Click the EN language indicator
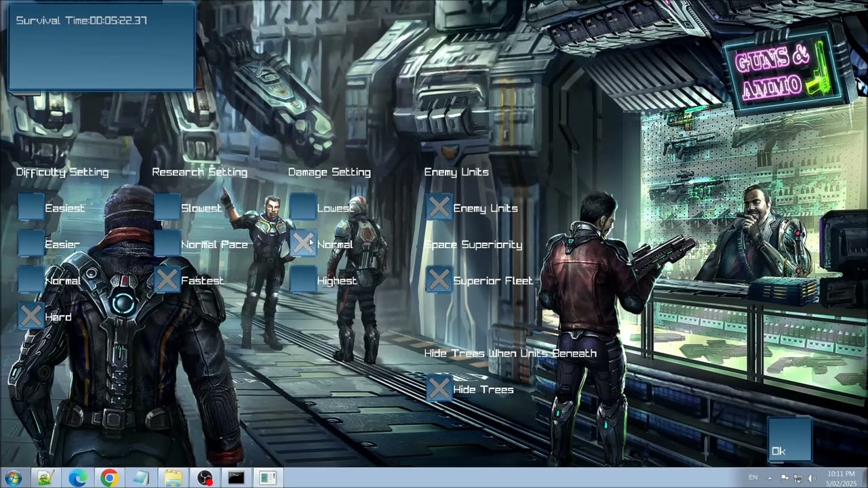Screen dimensions: 868x488 pos(753,478)
